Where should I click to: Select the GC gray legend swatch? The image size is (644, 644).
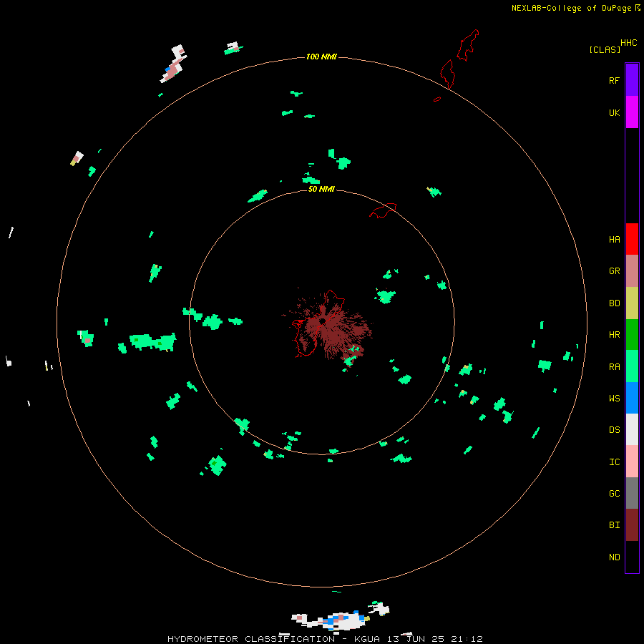click(632, 493)
